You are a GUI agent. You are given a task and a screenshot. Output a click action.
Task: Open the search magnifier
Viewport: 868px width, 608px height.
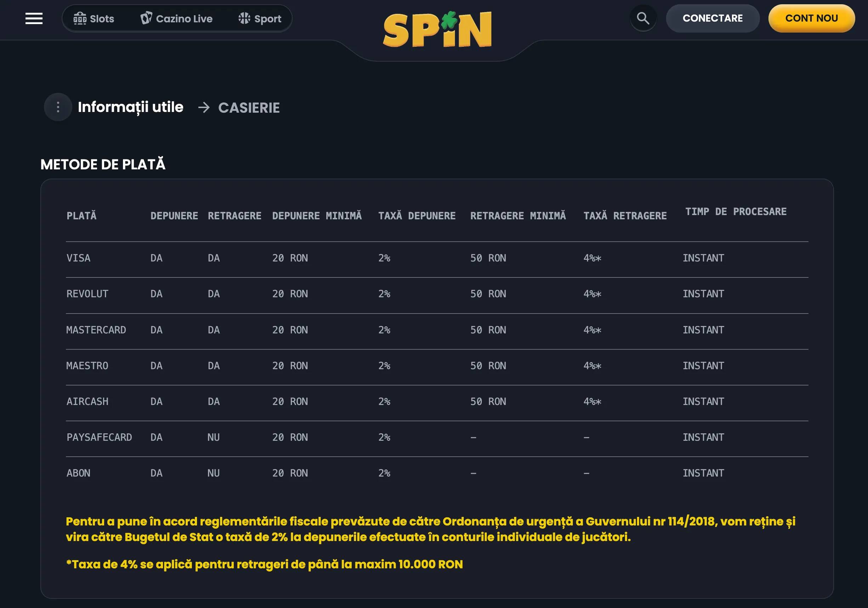[x=643, y=18]
